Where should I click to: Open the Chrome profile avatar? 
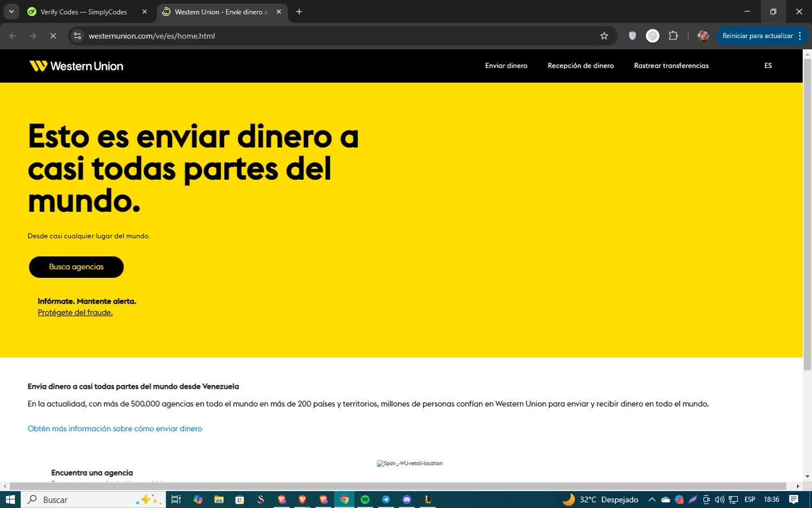[703, 36]
